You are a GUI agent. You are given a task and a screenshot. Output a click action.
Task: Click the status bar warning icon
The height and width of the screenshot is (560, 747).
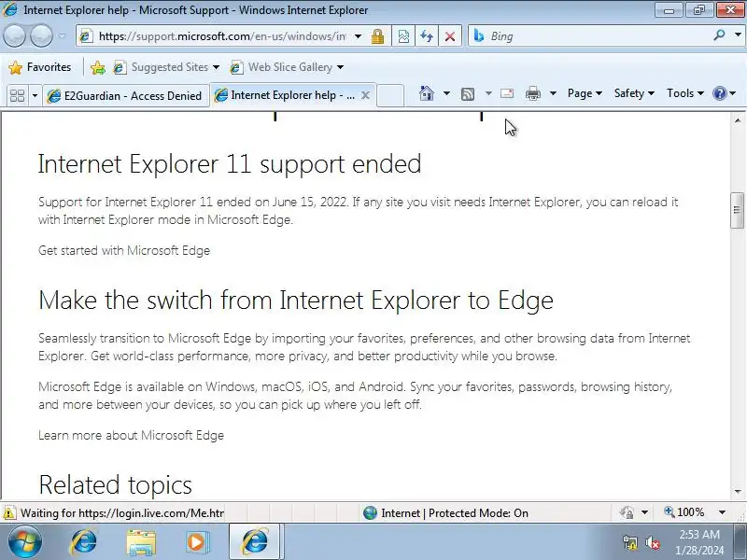pos(8,512)
